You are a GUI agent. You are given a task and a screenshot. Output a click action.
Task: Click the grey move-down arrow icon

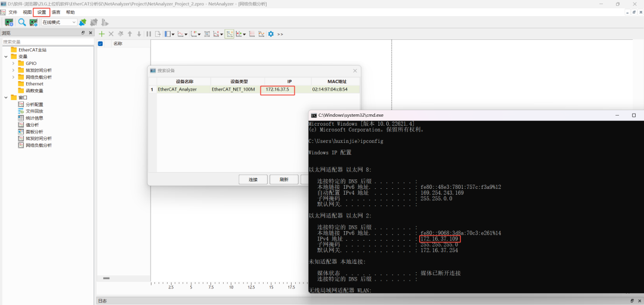(139, 34)
